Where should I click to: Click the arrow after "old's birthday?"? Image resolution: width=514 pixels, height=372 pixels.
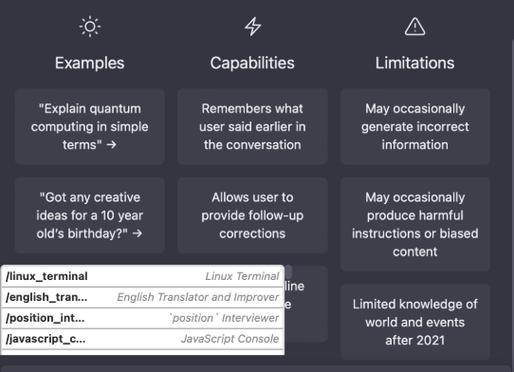[137, 233]
